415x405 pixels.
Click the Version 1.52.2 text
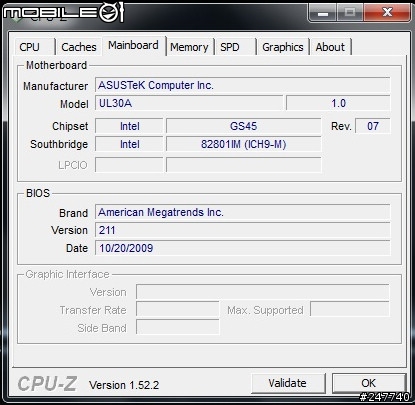(124, 385)
